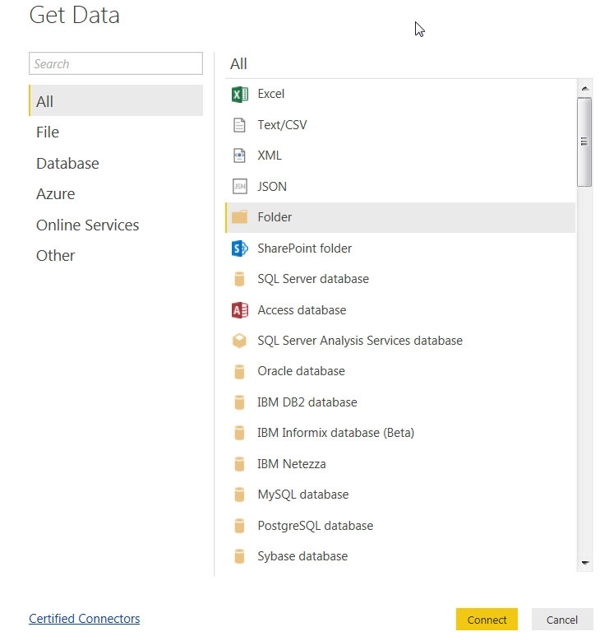Select the JSON file icon

coord(240,187)
